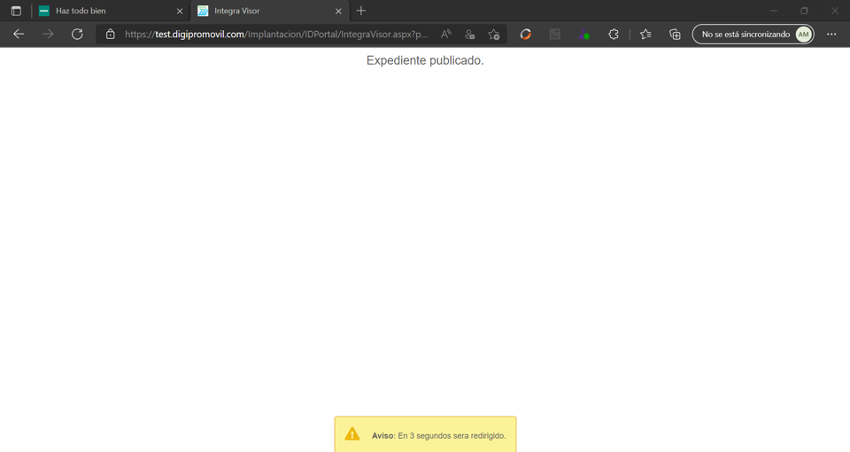Click the browser back arrow

click(18, 34)
